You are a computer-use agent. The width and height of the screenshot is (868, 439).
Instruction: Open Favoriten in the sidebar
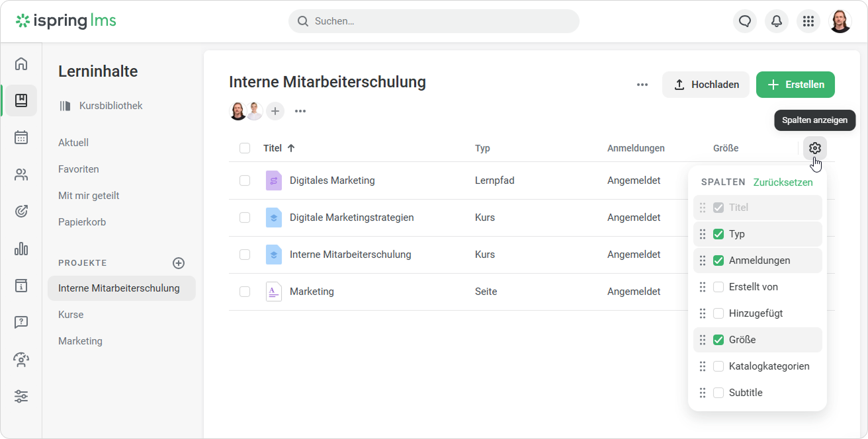(79, 169)
